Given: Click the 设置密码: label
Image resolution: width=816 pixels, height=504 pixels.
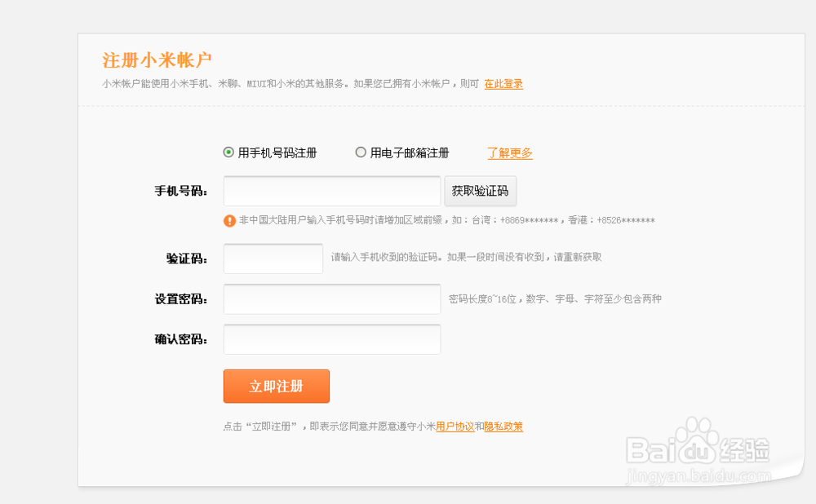Looking at the screenshot, I should coord(181,299).
